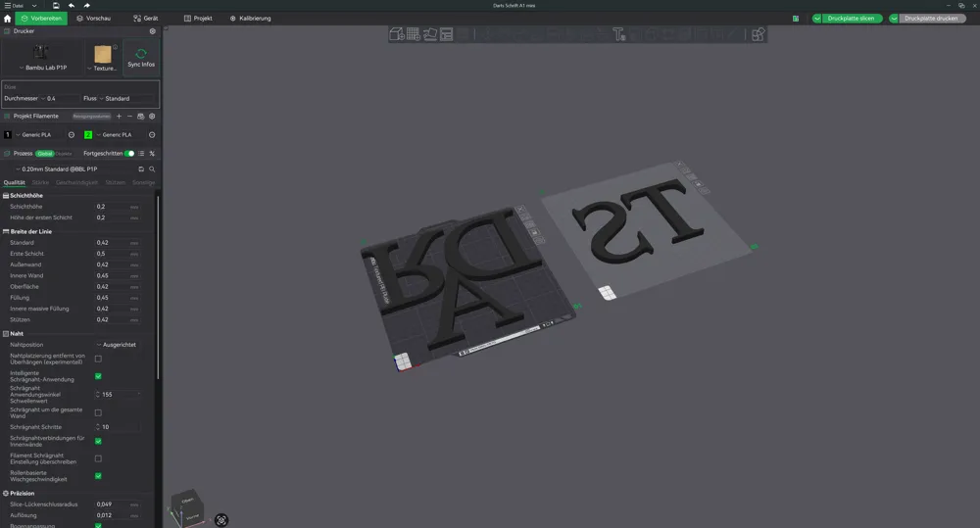Click compare presets icon in Prozess header

click(152, 154)
